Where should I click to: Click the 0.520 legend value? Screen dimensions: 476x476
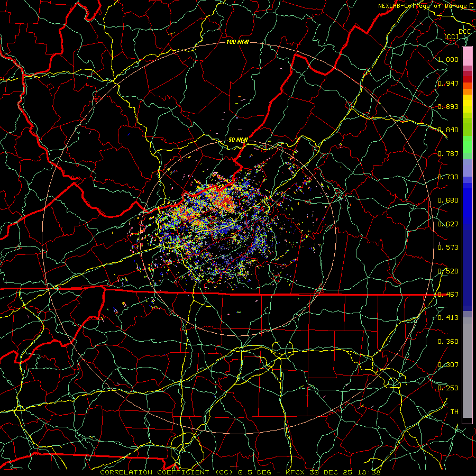(448, 271)
